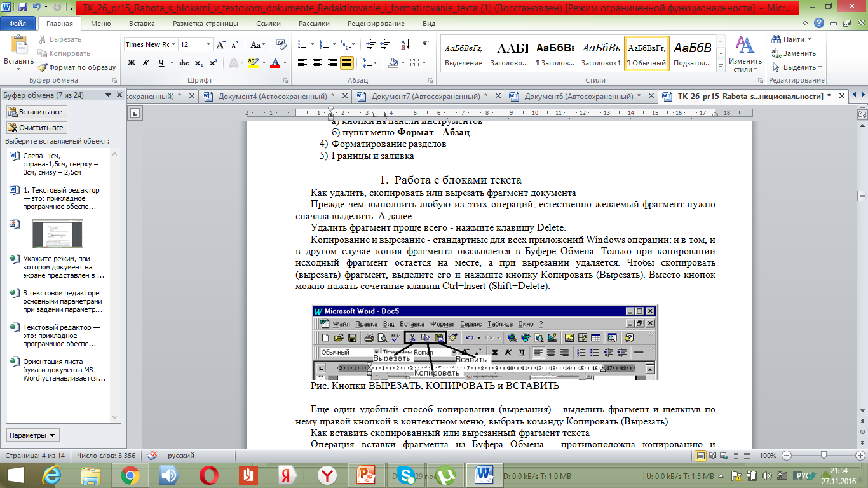Image resolution: width=868 pixels, height=488 pixels.
Task: Toggle justified text alignment
Action: pos(347,63)
